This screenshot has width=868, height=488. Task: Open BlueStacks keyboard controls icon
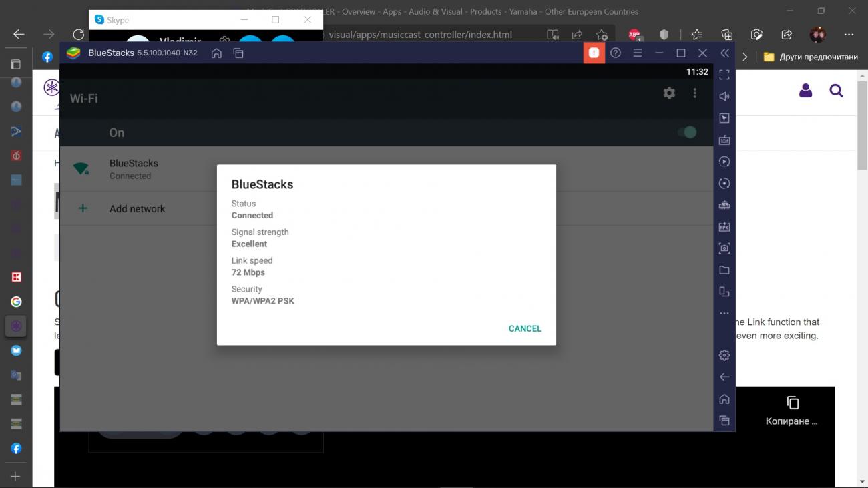(724, 140)
